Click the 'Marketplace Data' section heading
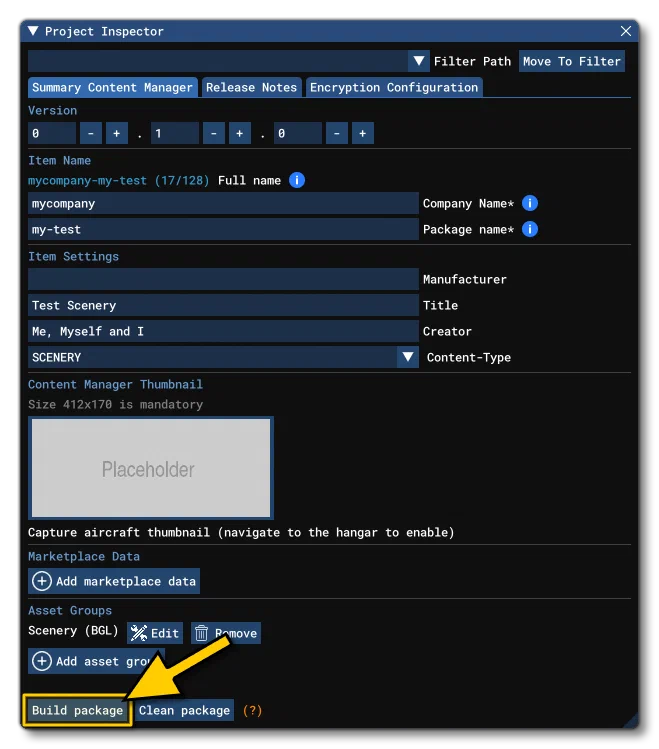Screen dimensions: 659x749 coord(84,556)
